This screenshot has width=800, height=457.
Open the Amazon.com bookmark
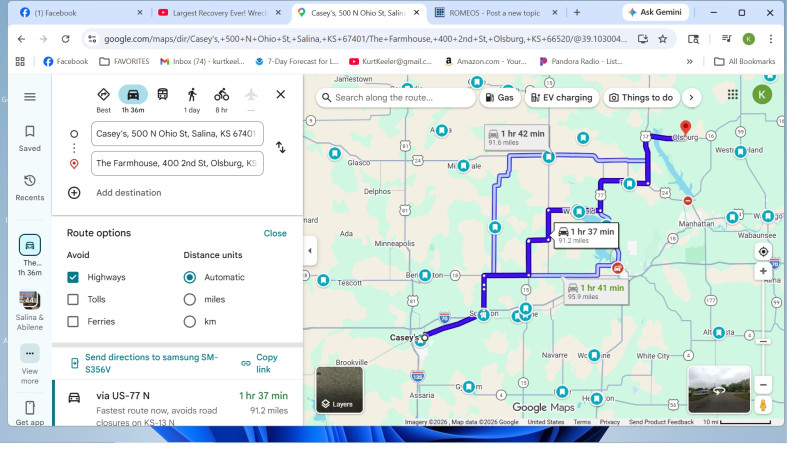pyautogui.click(x=485, y=62)
